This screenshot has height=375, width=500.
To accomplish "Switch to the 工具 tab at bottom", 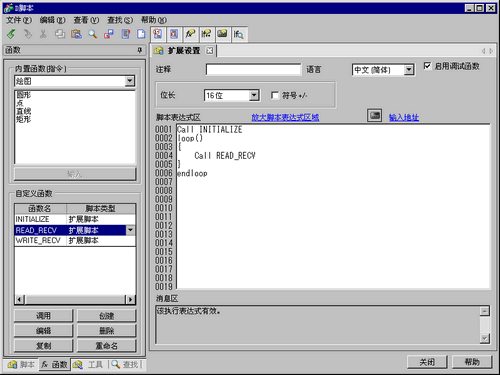I will point(89,365).
